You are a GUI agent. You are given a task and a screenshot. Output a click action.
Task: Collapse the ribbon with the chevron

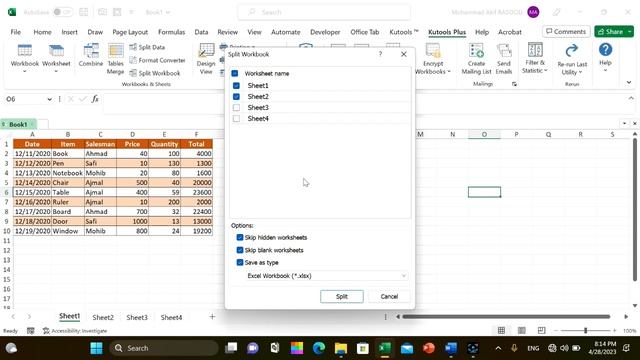pyautogui.click(x=629, y=82)
